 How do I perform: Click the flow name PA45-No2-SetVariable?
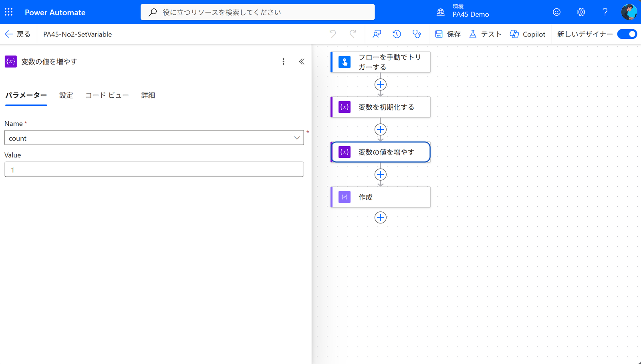[x=78, y=34]
